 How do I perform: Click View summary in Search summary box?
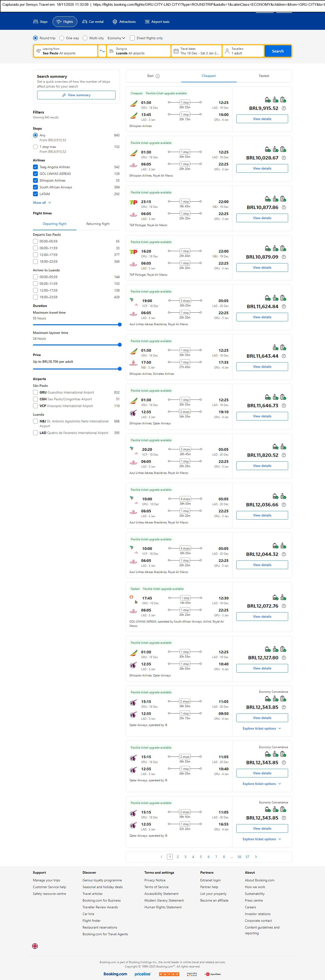pyautogui.click(x=76, y=95)
